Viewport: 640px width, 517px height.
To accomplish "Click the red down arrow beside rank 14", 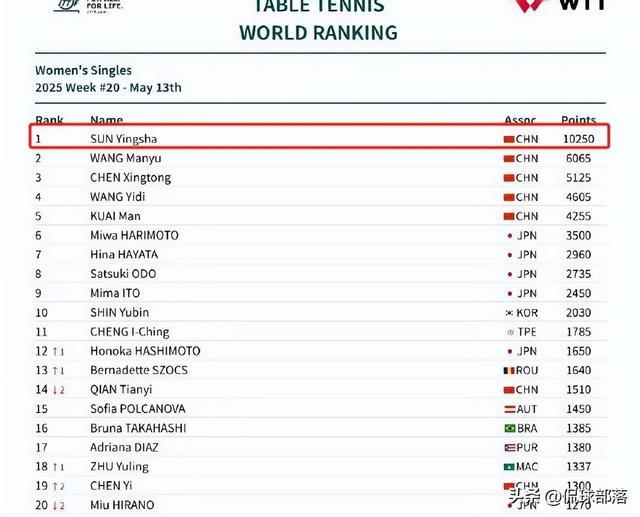I will pyautogui.click(x=56, y=390).
